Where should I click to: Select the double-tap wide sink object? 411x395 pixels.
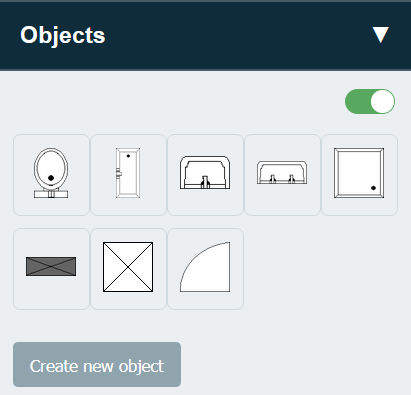tap(282, 175)
